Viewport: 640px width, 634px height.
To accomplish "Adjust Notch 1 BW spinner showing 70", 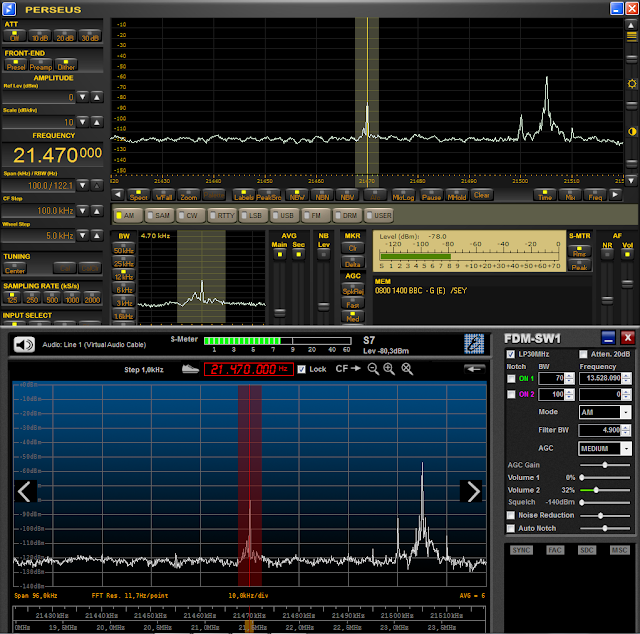I will coord(569,378).
